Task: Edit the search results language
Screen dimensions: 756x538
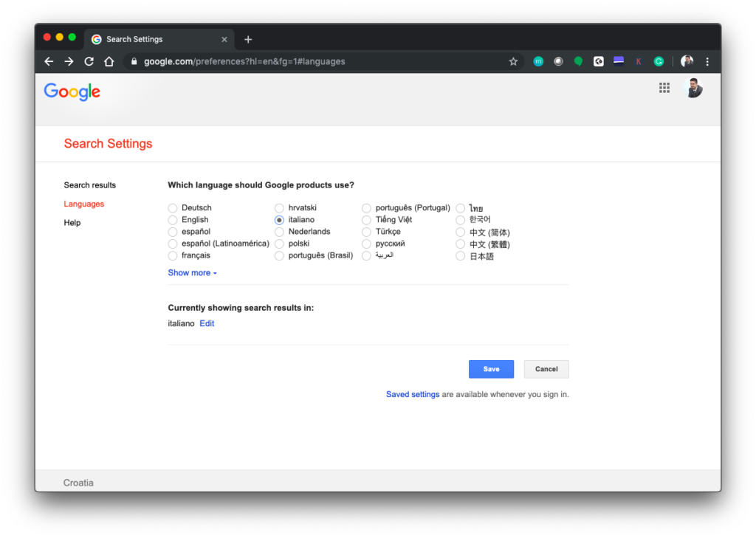Action: [207, 324]
